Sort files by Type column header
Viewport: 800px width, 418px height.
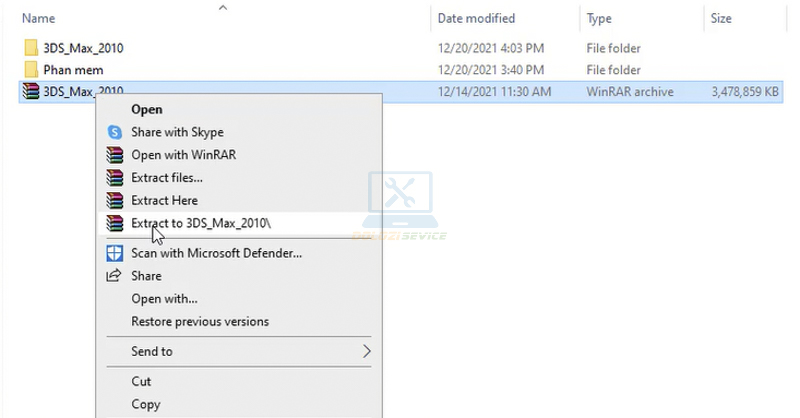(x=599, y=18)
